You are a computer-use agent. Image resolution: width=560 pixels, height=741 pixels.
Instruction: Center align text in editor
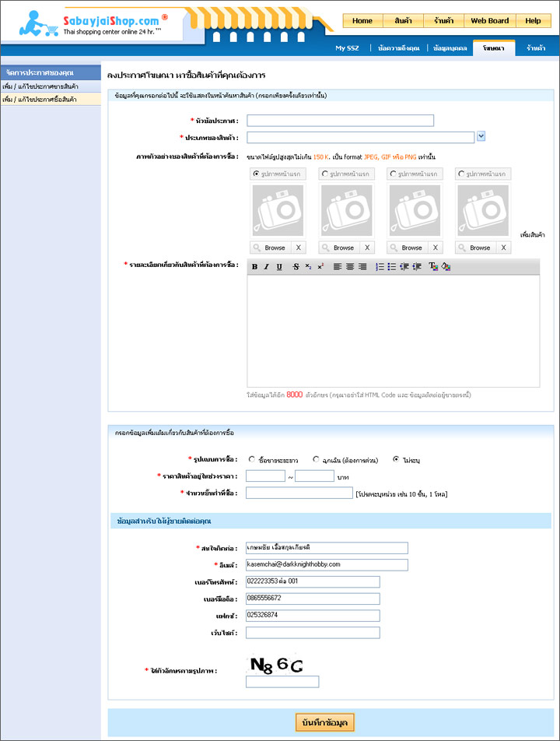350,267
